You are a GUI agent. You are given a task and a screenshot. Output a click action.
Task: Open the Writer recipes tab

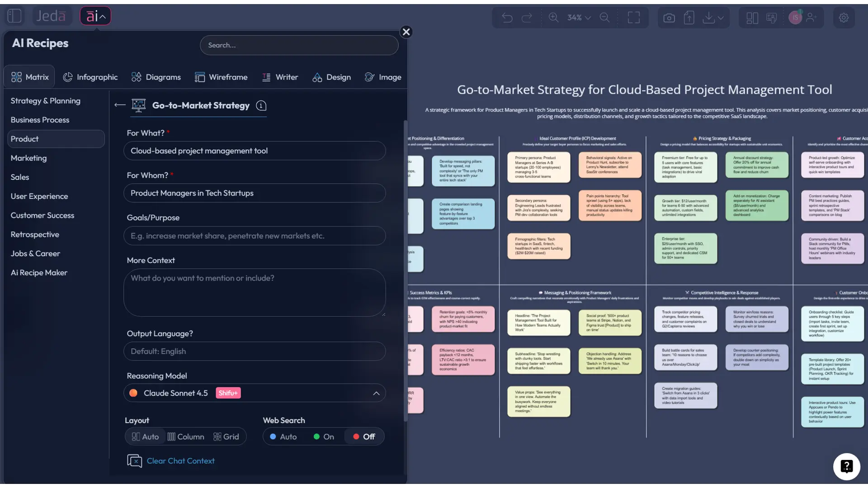tap(280, 77)
